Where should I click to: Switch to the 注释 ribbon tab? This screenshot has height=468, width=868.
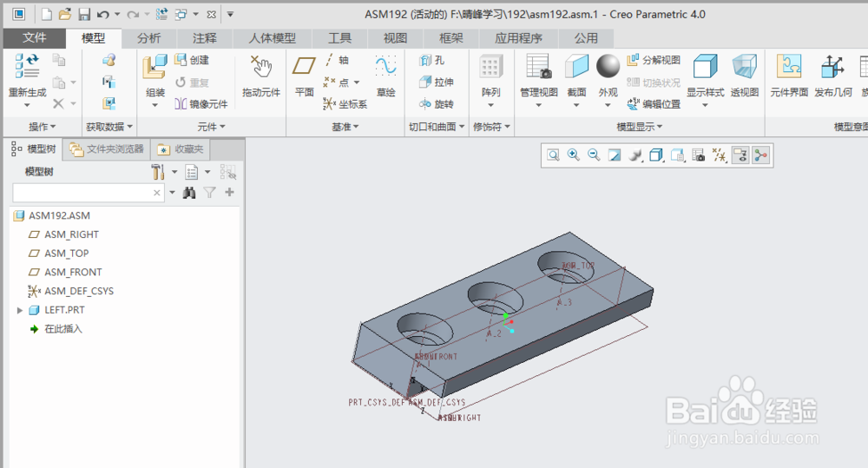point(204,38)
